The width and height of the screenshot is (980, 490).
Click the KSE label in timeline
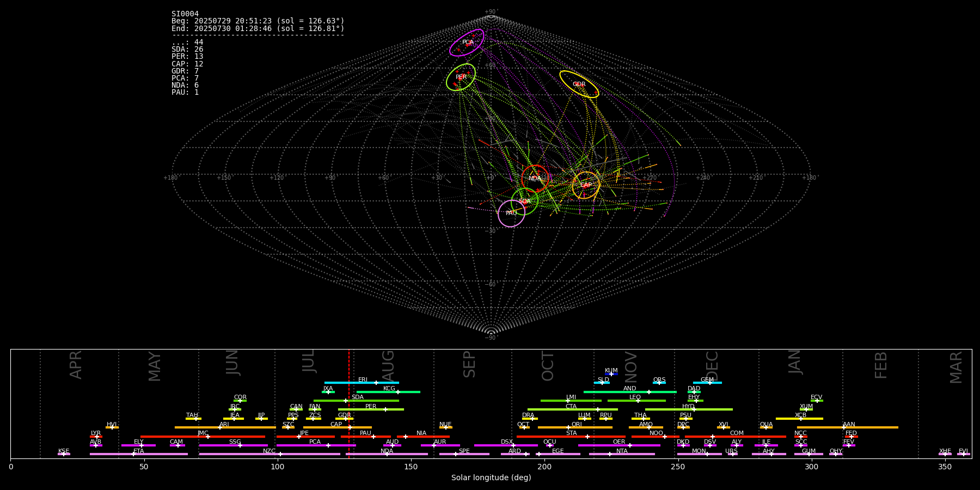(x=64, y=451)
